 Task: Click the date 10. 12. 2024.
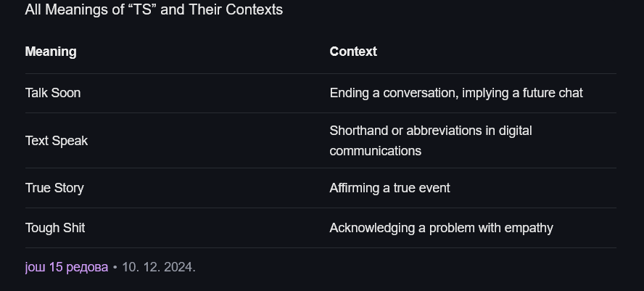(x=159, y=267)
